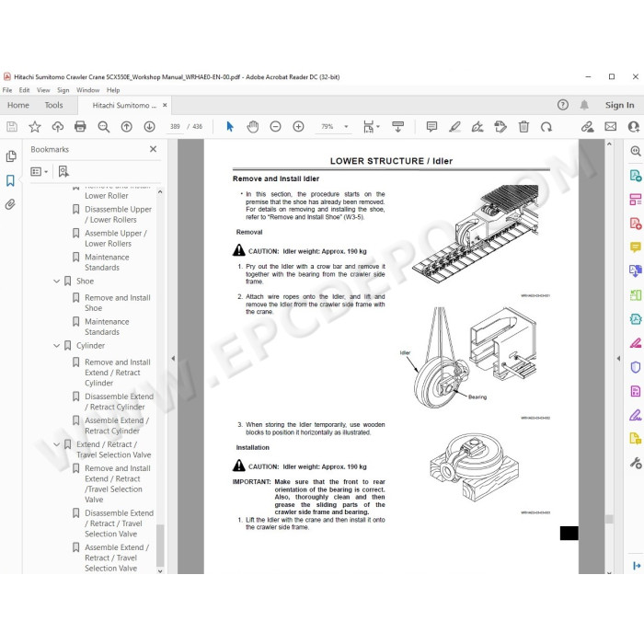644x644 pixels.
Task: Open the find text magnifier
Action: [103, 127]
